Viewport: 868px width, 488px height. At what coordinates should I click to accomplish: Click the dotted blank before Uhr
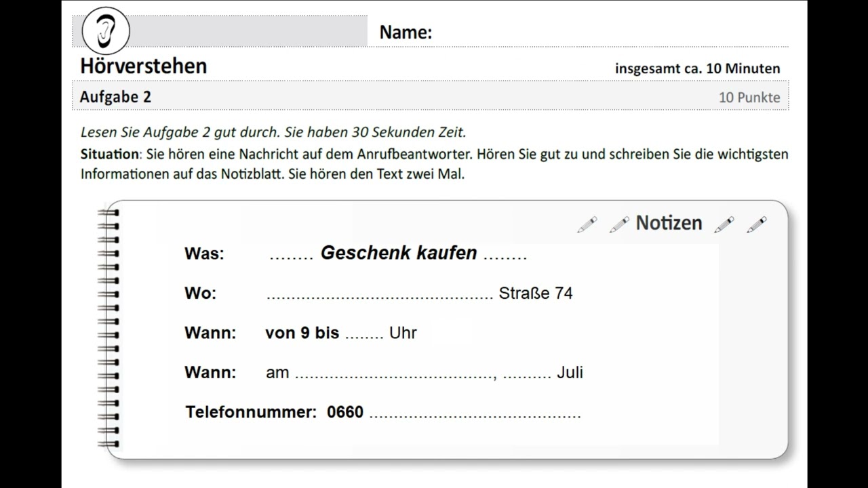[x=364, y=336]
